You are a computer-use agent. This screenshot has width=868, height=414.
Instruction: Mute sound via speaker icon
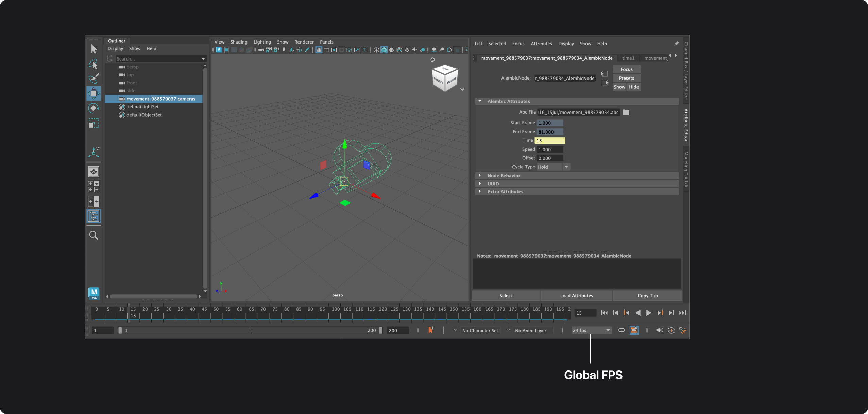pyautogui.click(x=660, y=330)
